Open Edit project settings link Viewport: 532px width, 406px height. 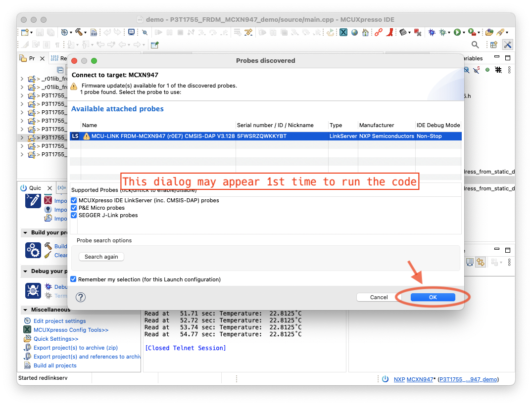59,321
